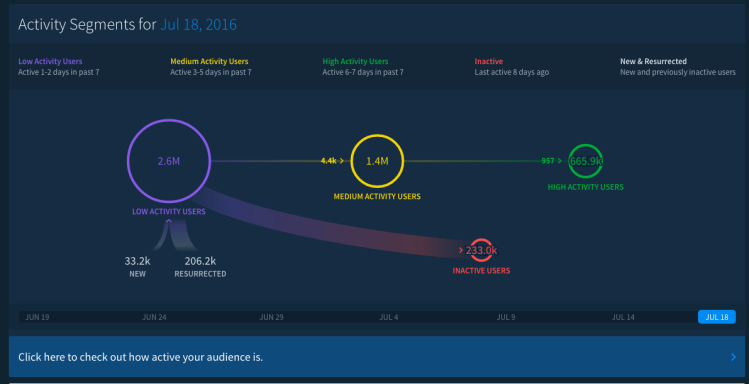Click the HIGH ACTIVITY USERS label under circle
749x384 pixels.
tap(585, 187)
